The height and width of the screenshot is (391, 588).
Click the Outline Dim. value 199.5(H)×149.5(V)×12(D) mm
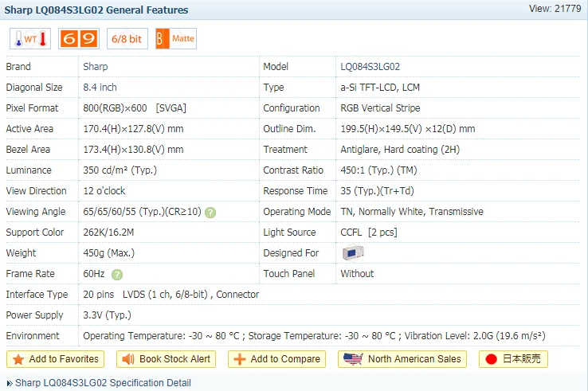pos(408,129)
